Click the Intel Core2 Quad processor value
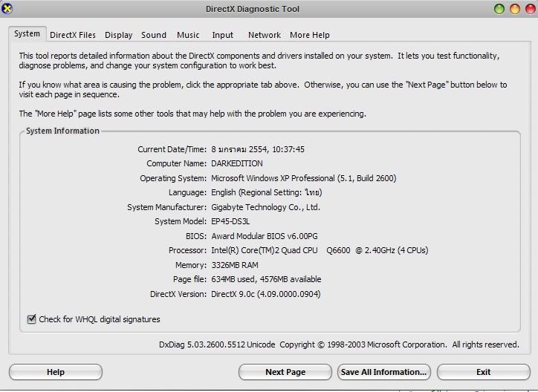Viewport: 538px width, 392px height. [320, 250]
